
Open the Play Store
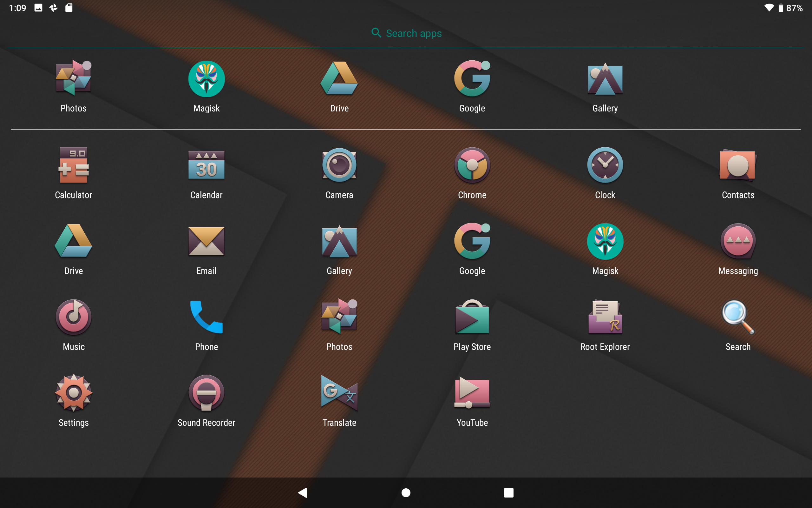(x=472, y=317)
